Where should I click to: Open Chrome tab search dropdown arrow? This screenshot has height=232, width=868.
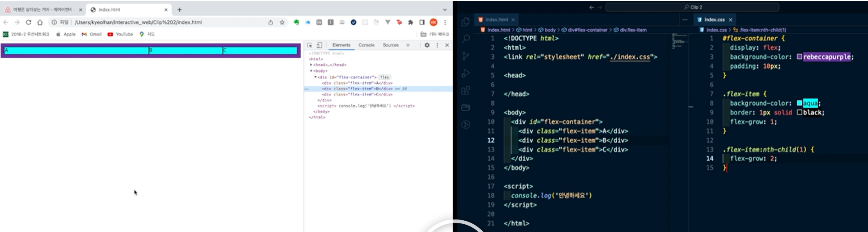[x=445, y=10]
